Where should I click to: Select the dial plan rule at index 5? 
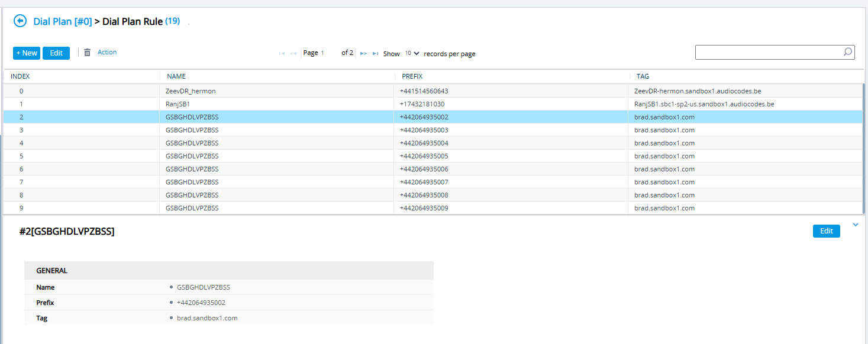(237, 155)
